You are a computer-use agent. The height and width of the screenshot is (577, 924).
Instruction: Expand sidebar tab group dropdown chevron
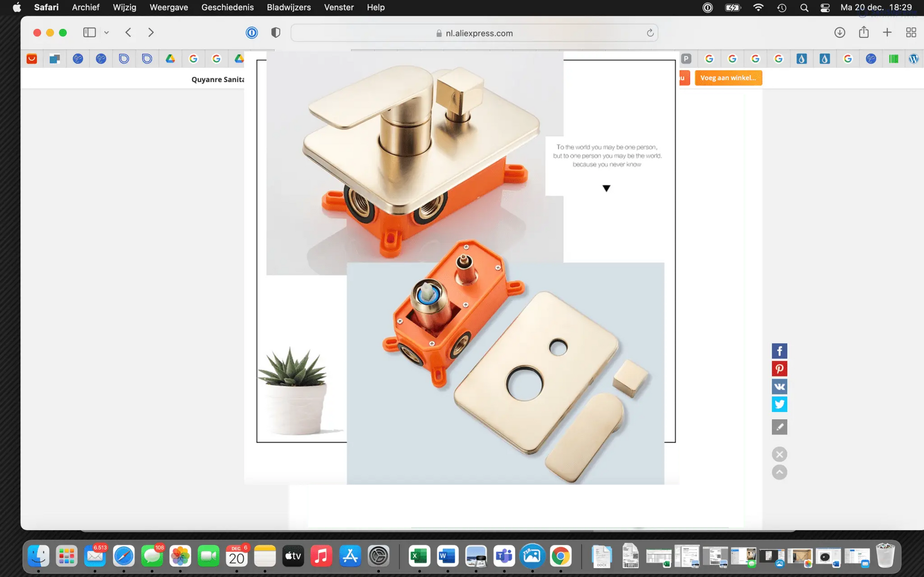(106, 32)
